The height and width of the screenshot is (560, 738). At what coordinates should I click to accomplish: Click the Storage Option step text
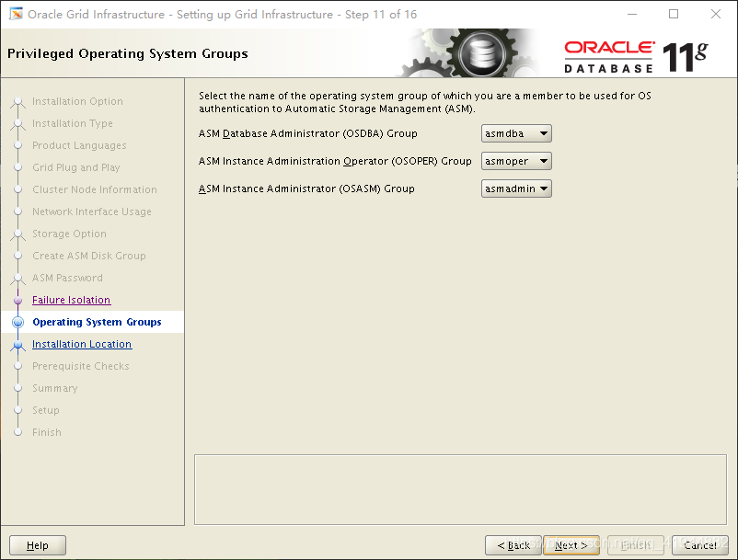pyautogui.click(x=69, y=234)
